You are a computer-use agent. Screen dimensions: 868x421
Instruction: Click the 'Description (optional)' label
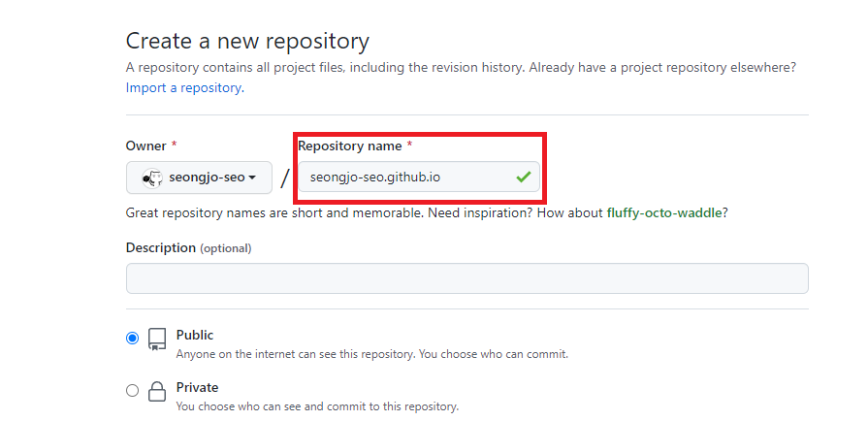click(x=189, y=247)
